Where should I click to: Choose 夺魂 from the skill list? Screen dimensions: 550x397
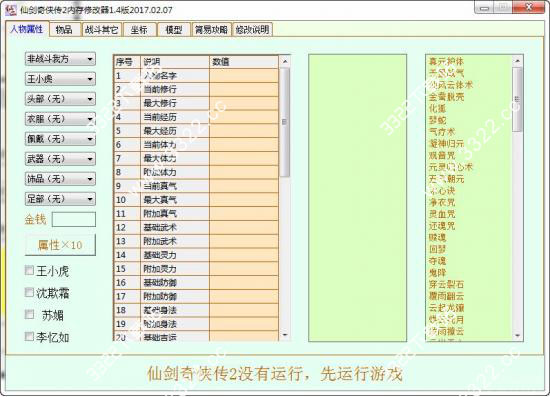[x=437, y=261]
